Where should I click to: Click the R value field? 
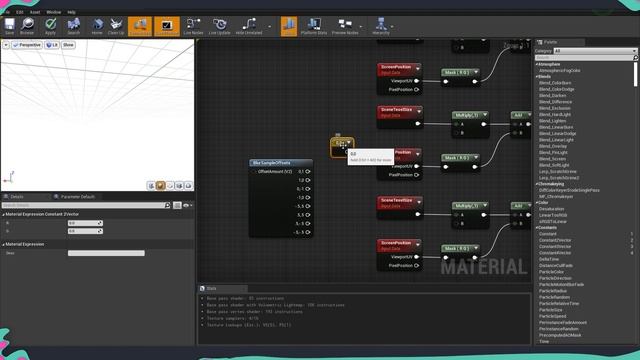(x=85, y=223)
